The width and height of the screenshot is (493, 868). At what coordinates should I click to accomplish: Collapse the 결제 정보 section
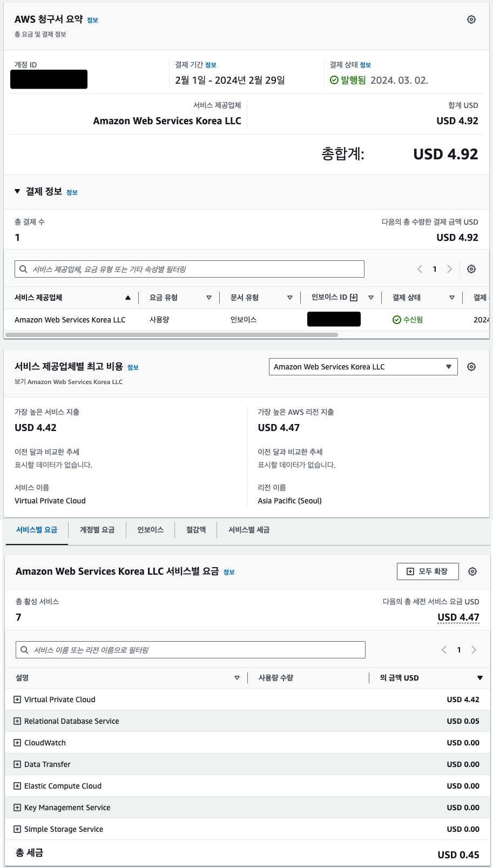coord(17,191)
